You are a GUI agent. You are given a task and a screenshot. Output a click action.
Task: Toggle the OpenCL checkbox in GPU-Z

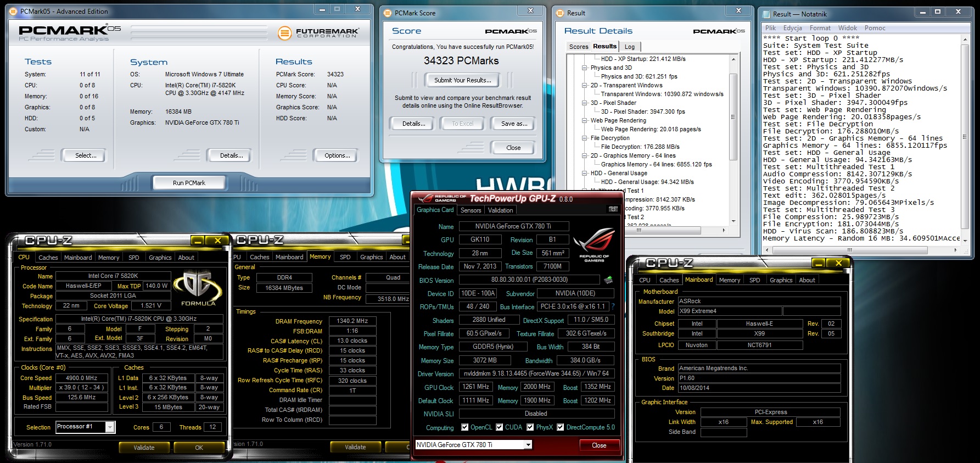(465, 427)
